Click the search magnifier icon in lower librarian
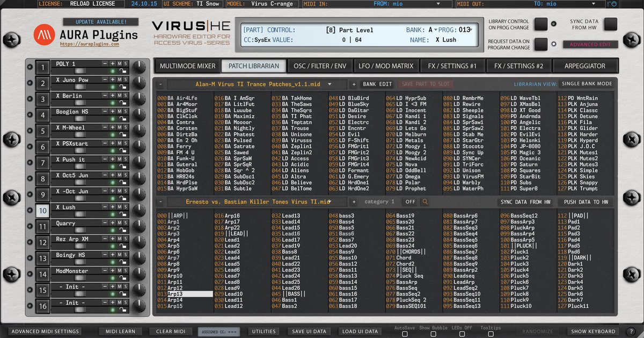This screenshot has height=338, width=644. pos(425,202)
